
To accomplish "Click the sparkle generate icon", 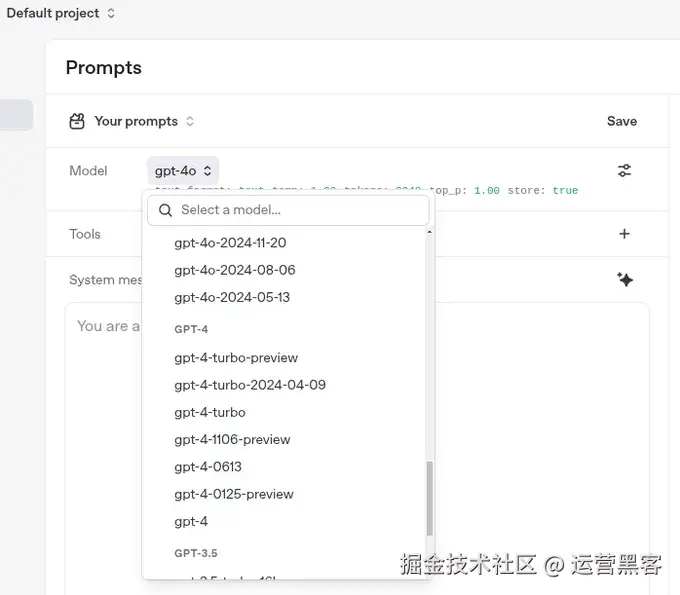I will pyautogui.click(x=625, y=280).
